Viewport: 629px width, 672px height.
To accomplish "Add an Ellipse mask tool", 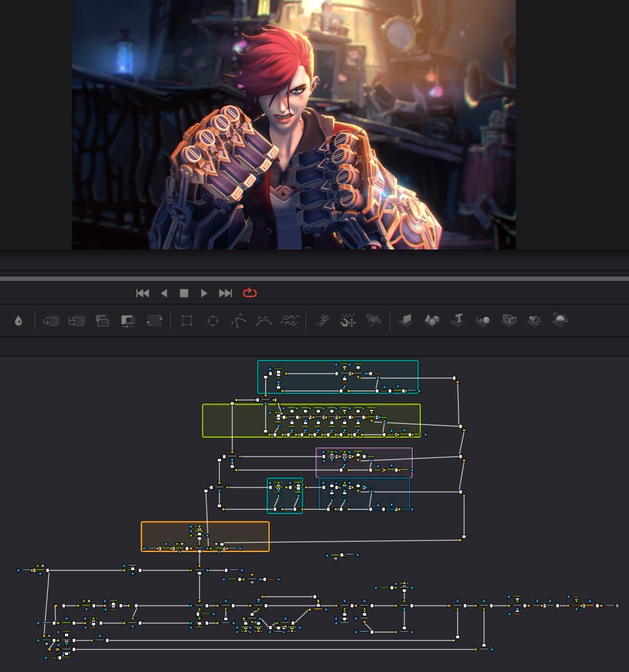I will point(212,320).
